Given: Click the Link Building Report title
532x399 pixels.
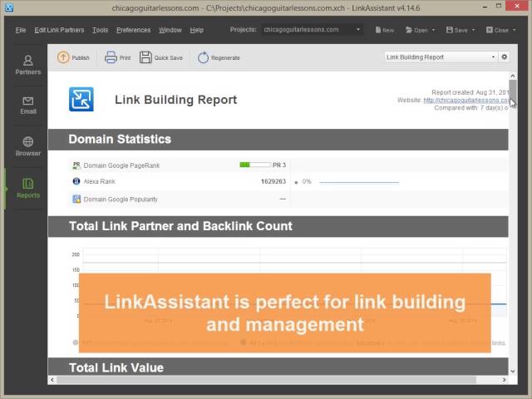Looking at the screenshot, I should [x=175, y=100].
